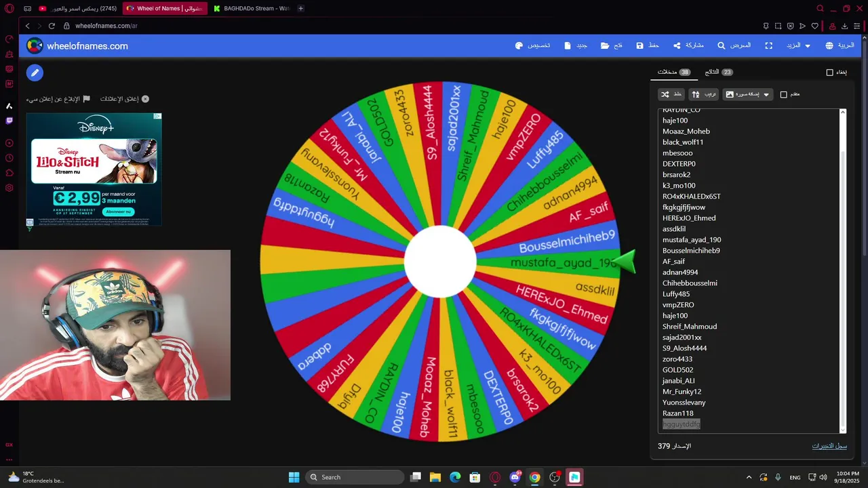The image size is (868, 488).
Task: Open a new browser tab
Action: click(301, 8)
